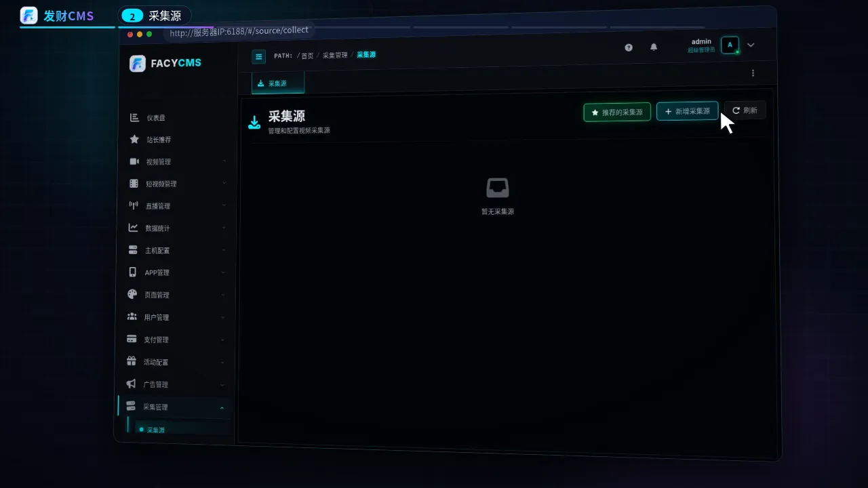Click the vertical three-dot more icon

[x=753, y=73]
